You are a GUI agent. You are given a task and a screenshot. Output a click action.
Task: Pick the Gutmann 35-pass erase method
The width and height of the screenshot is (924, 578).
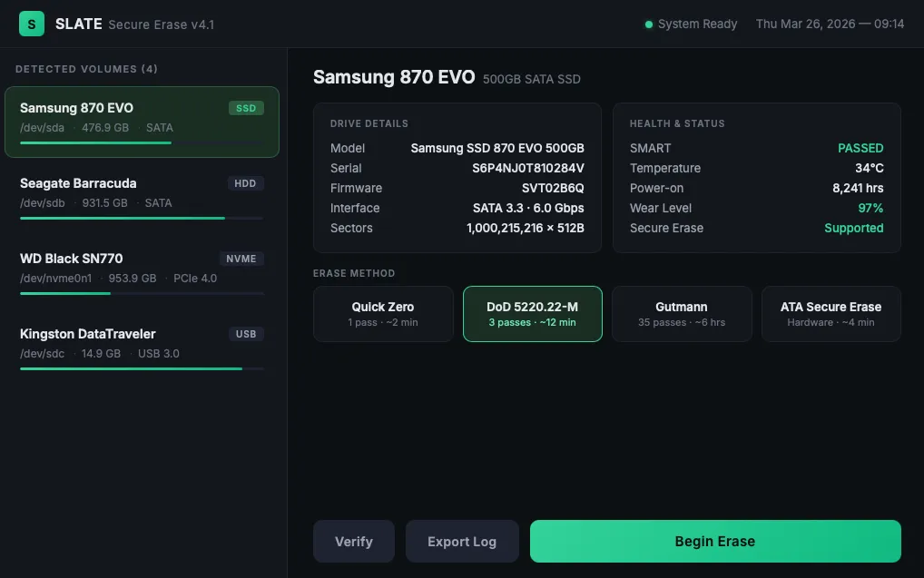pos(682,314)
